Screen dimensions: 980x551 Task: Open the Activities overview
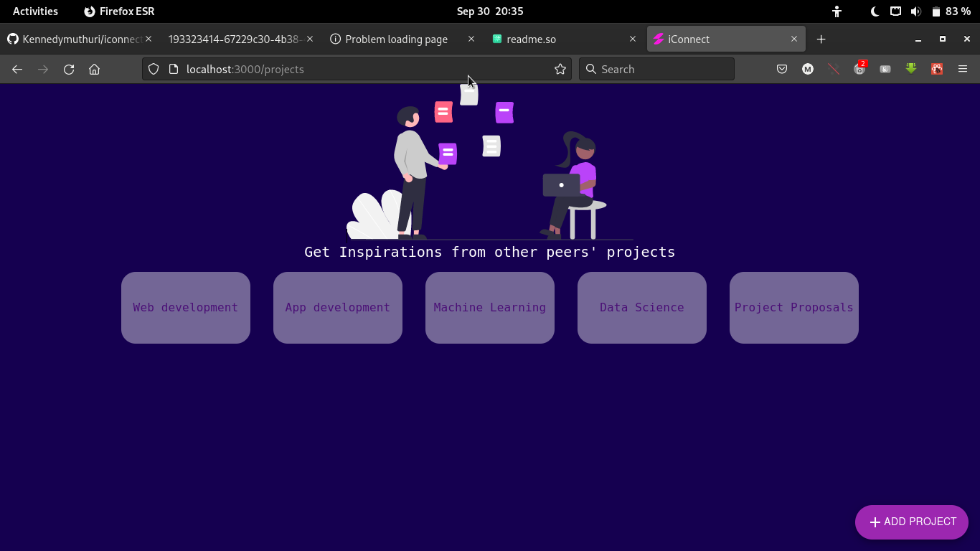pos(35,11)
